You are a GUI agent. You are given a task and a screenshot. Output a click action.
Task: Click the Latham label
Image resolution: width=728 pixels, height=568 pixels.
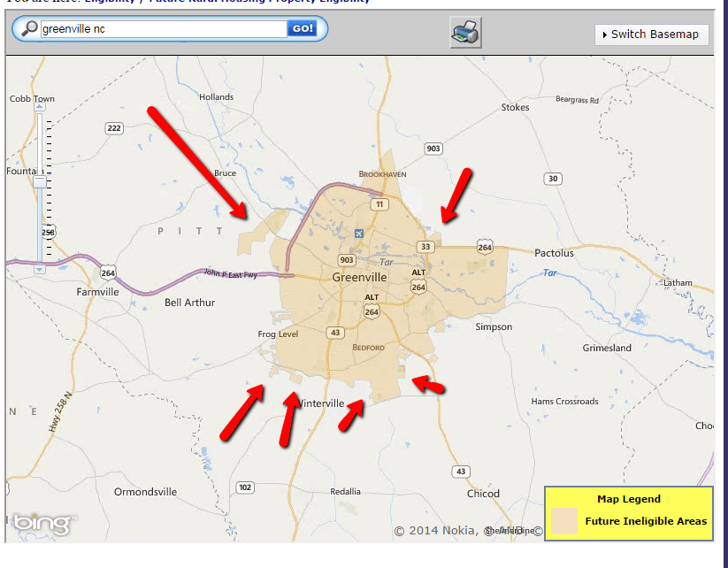pyautogui.click(x=678, y=283)
